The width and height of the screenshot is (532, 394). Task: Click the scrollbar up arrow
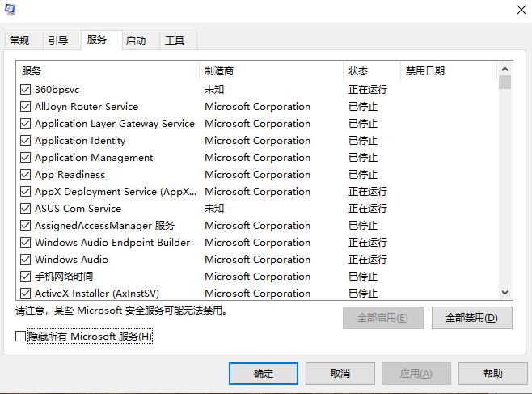(505, 69)
